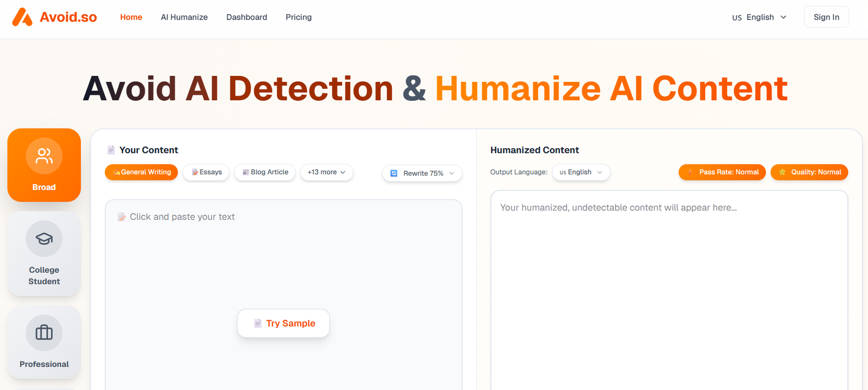Click the star icon on Quality badge

[x=782, y=172]
